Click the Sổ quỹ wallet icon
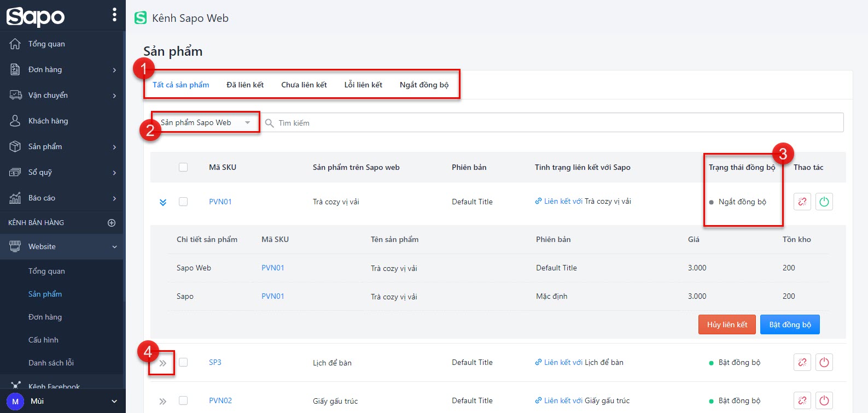This screenshot has width=868, height=413. (x=15, y=172)
